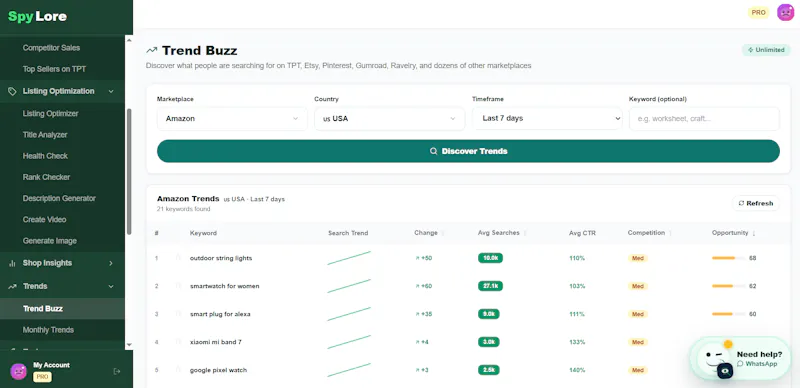
Task: Sort by Change column
Action: 429,233
